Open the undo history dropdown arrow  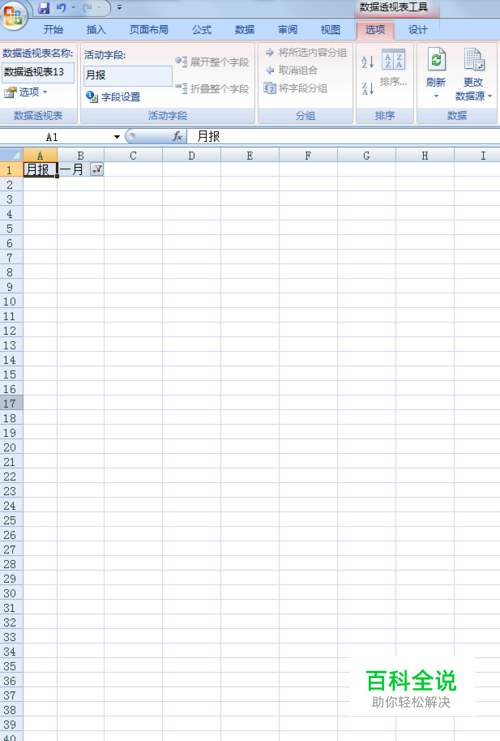pos(73,8)
